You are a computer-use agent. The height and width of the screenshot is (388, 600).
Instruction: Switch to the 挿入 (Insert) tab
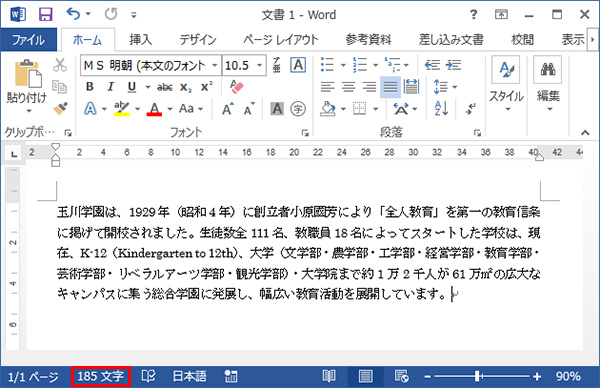coord(141,39)
